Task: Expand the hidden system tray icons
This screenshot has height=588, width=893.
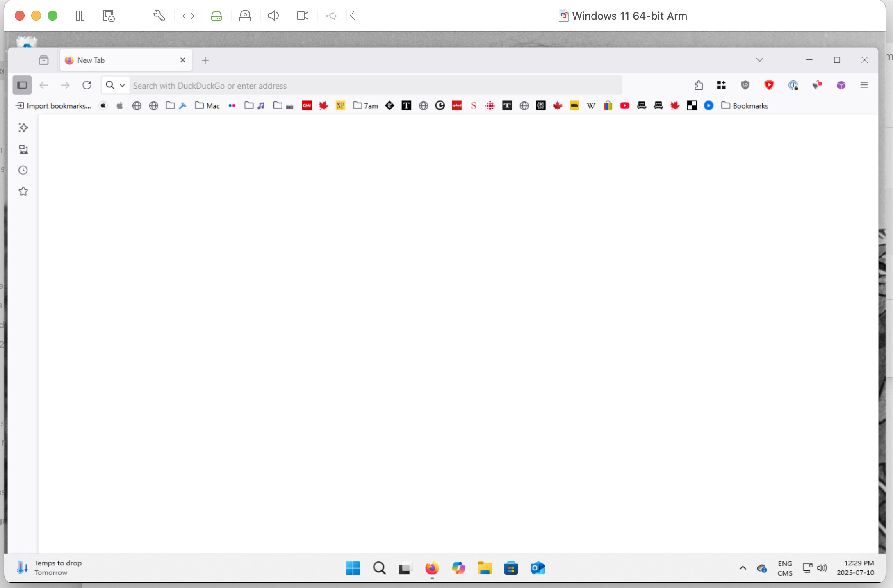Action: (743, 568)
